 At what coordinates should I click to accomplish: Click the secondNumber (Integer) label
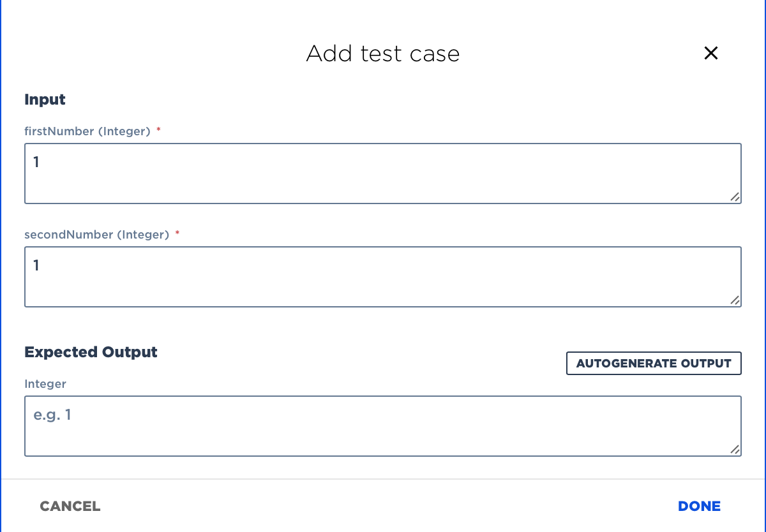(96, 235)
